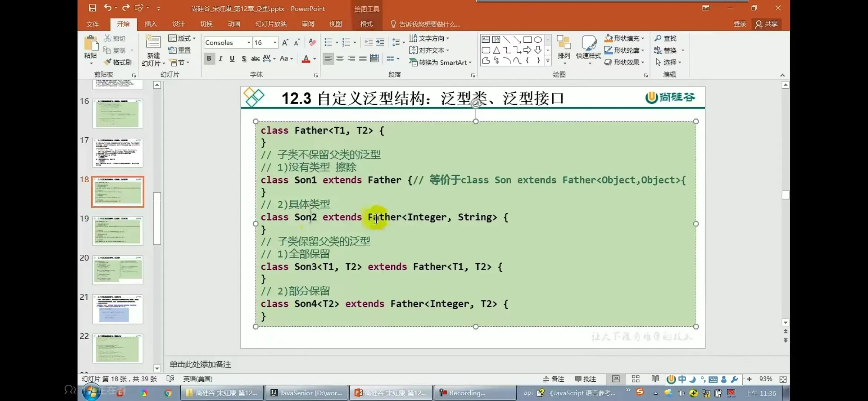Click the Save icon in quick access toolbar
Viewport: 868px width, 401px height.
click(92, 8)
